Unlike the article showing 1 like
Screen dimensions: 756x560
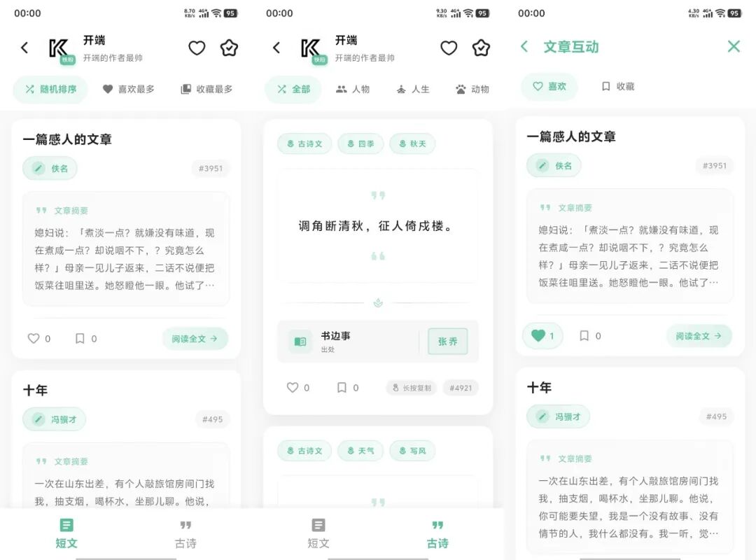tap(542, 336)
